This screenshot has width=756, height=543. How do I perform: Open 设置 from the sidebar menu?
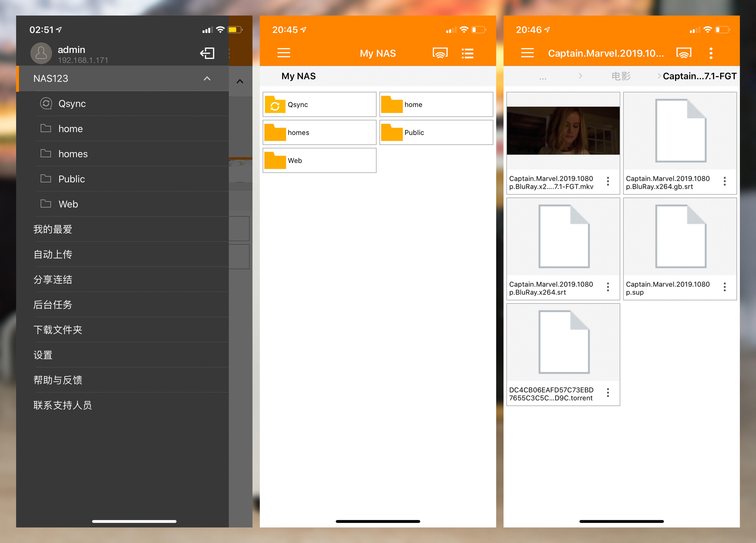coord(43,355)
